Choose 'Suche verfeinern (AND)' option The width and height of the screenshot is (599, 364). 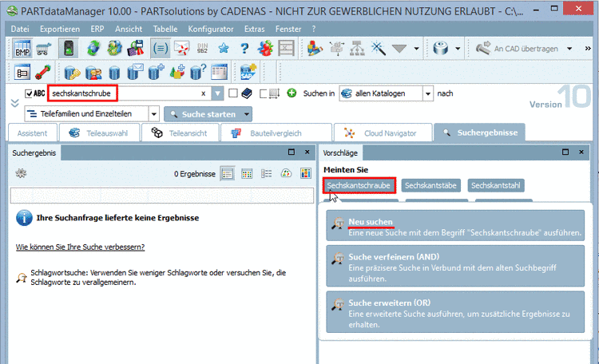(455, 267)
